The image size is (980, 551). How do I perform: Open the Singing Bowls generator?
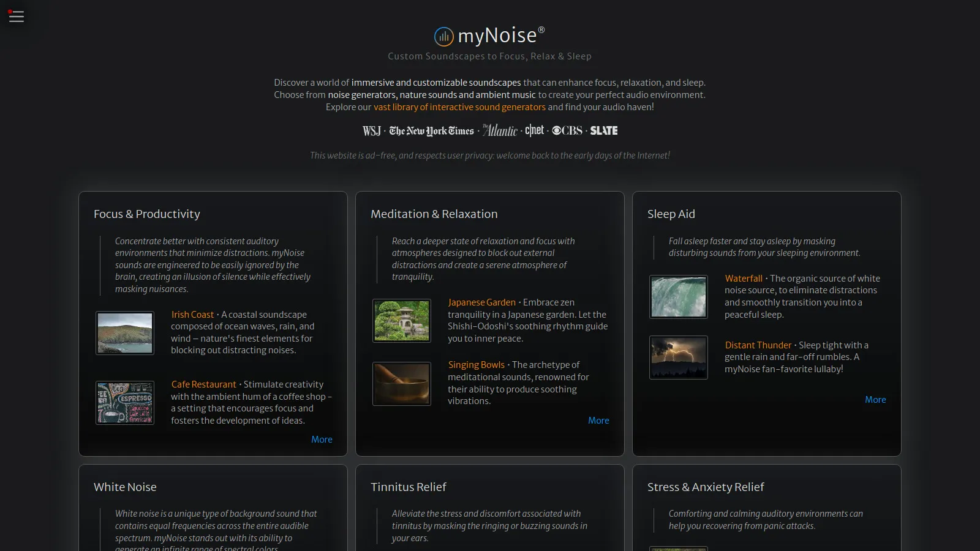coord(476,364)
